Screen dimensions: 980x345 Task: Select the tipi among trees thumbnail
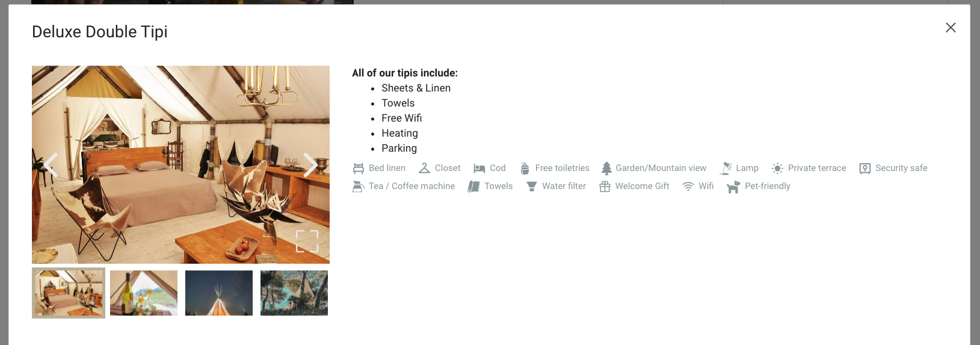[294, 293]
